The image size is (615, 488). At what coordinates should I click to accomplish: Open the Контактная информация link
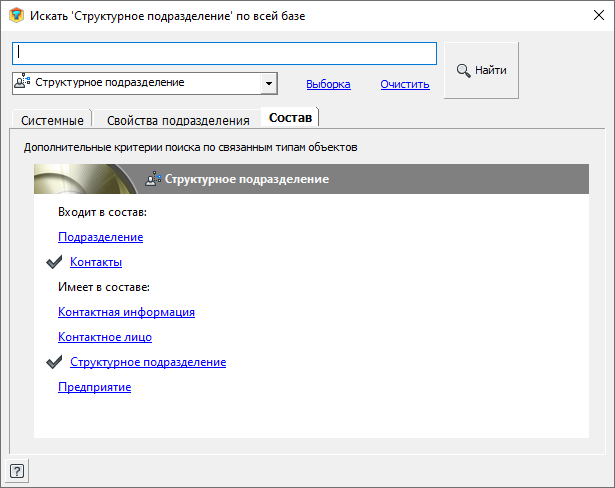(126, 312)
